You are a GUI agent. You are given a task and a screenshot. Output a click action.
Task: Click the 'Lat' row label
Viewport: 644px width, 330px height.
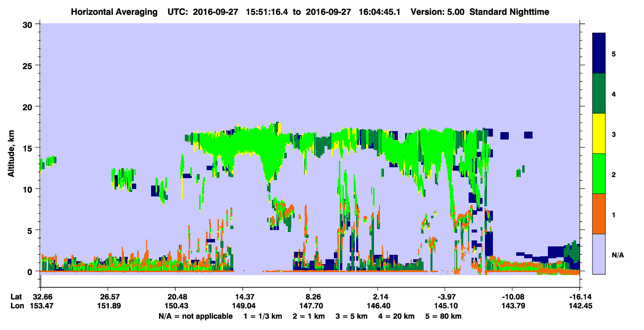(x=16, y=297)
